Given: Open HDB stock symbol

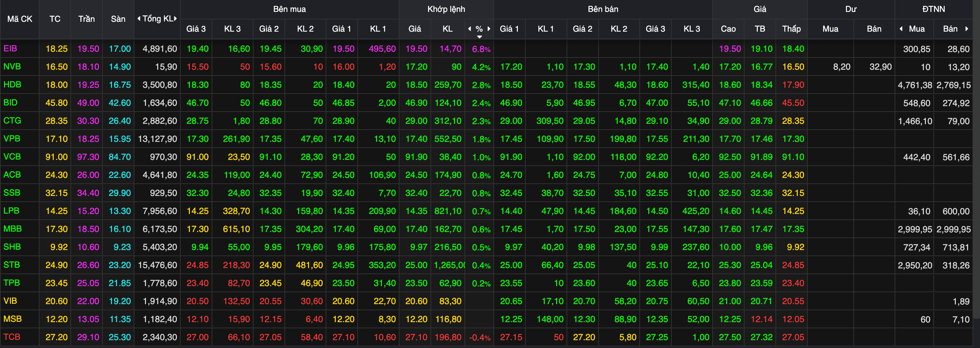Looking at the screenshot, I should pos(12,84).
